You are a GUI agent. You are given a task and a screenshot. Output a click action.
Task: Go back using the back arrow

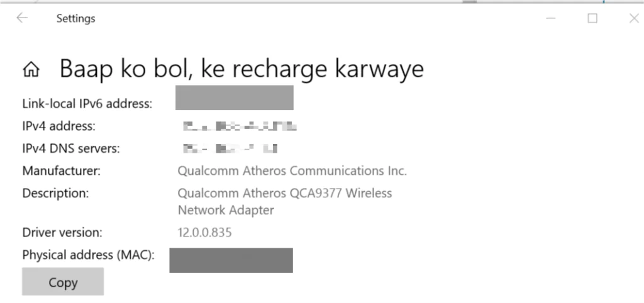tap(22, 18)
